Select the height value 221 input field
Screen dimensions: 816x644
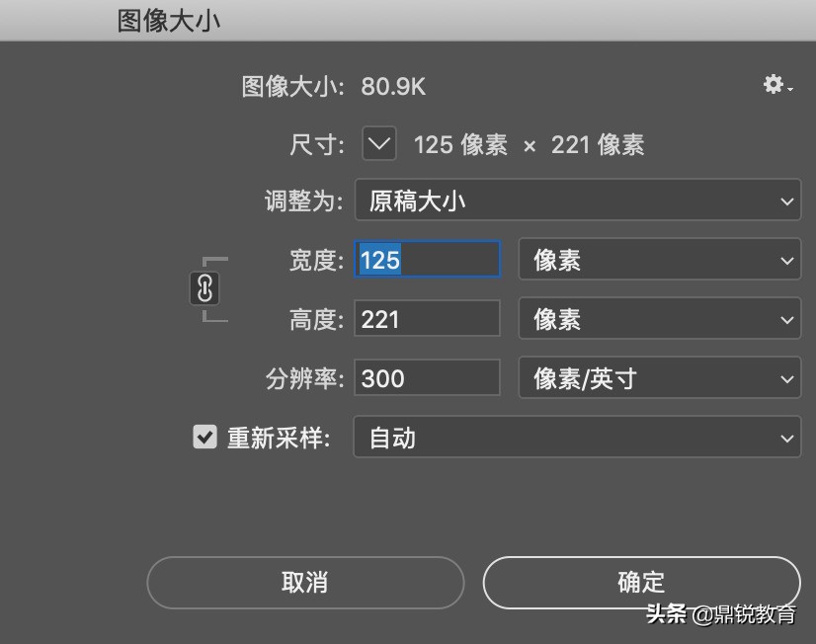point(427,318)
